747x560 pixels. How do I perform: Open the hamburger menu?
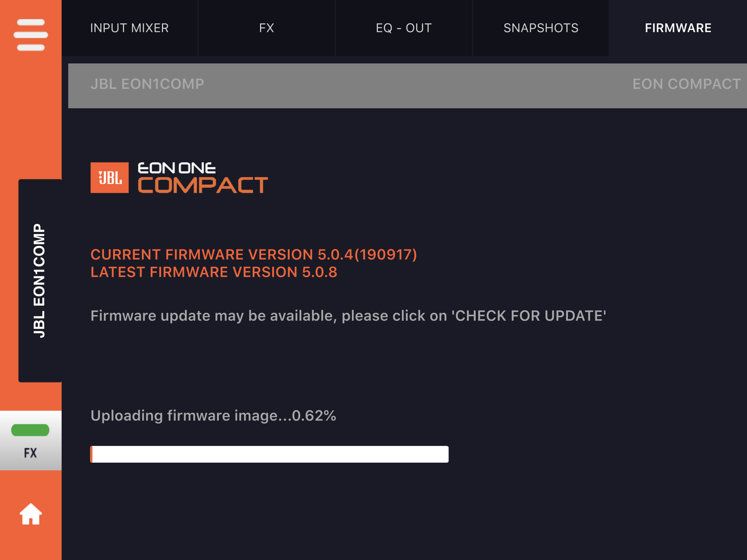[x=31, y=35]
